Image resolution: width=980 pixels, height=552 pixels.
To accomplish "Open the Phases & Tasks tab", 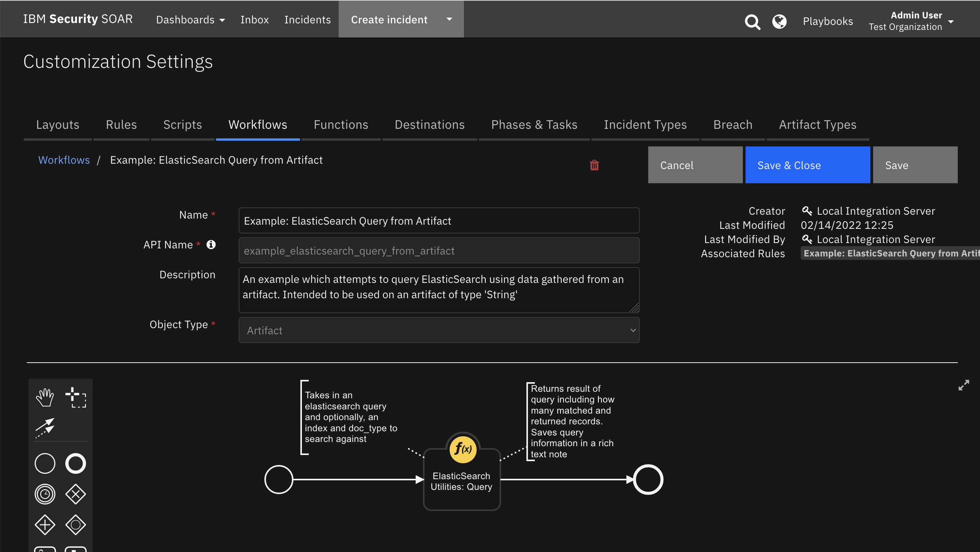I will tap(534, 125).
